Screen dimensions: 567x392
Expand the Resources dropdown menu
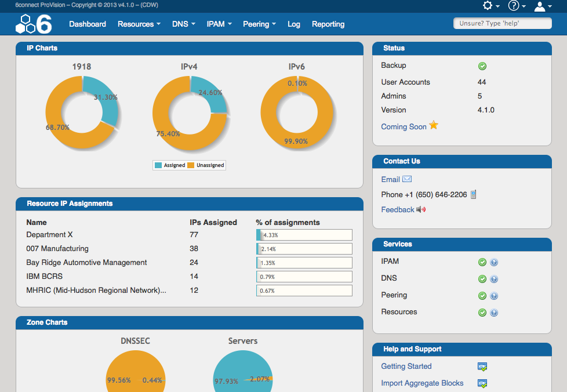pos(139,24)
